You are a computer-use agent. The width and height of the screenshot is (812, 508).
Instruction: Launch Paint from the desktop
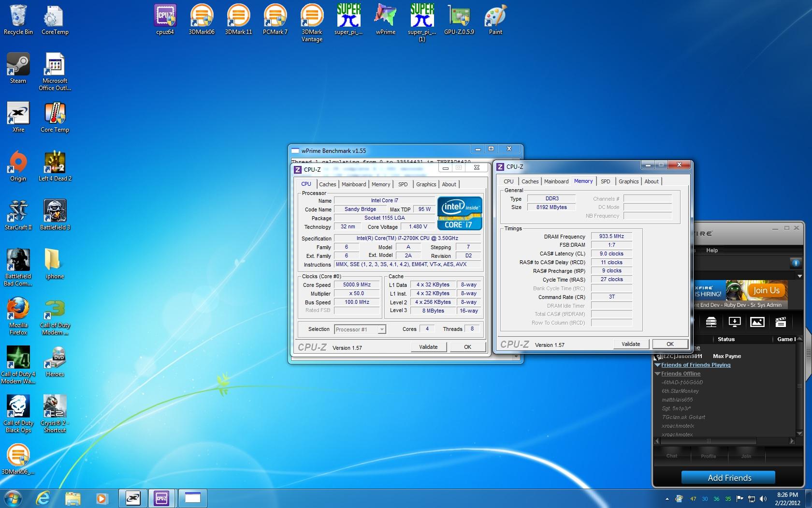pos(495,19)
